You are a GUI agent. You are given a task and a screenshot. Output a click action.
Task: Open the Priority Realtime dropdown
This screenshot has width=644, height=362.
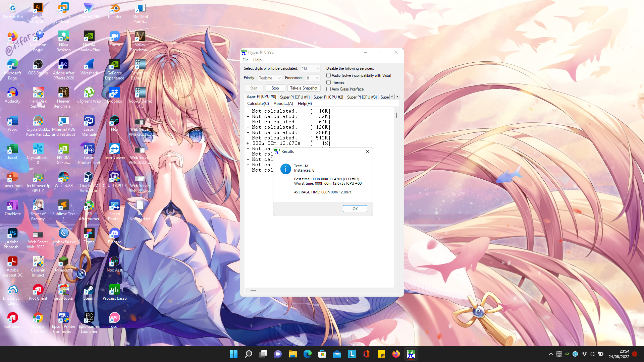pyautogui.click(x=270, y=78)
